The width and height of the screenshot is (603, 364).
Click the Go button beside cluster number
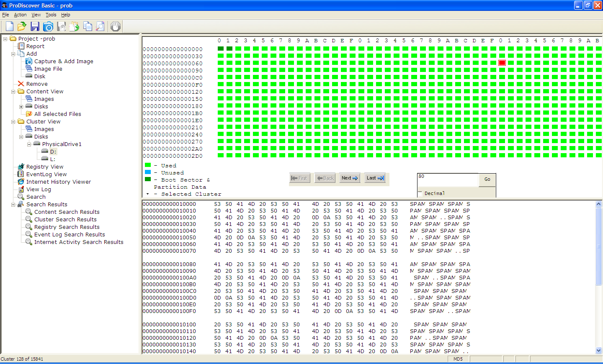(487, 179)
